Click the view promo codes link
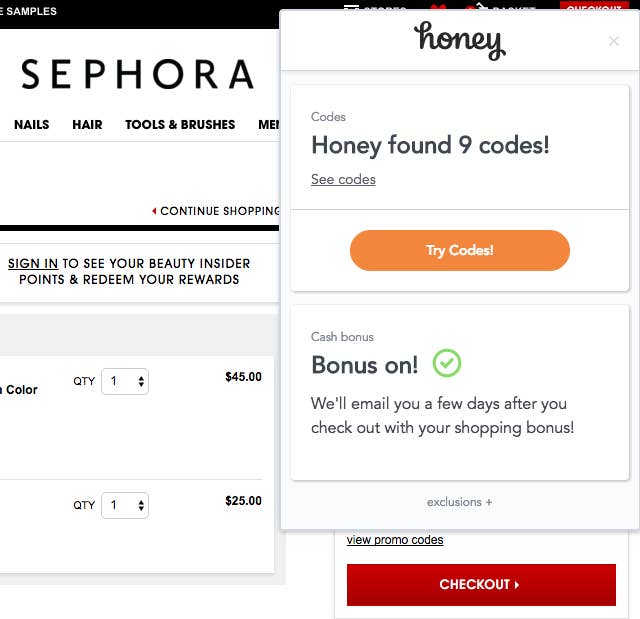 click(395, 540)
